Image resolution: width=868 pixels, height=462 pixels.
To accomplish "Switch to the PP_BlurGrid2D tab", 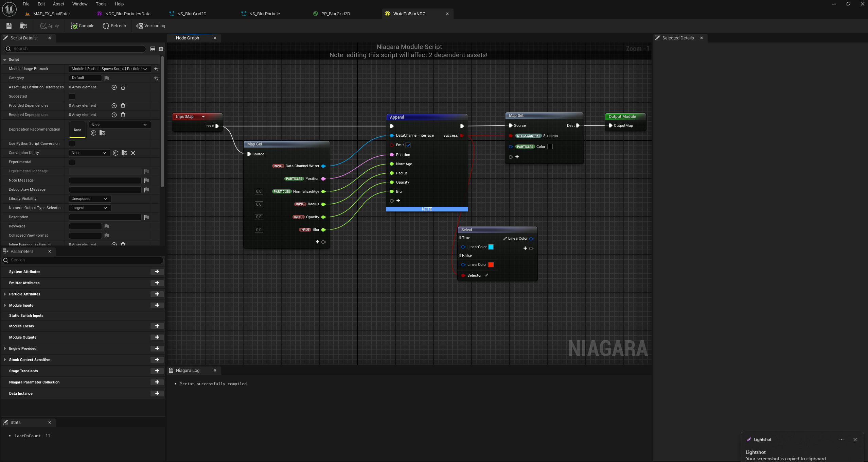I will point(335,14).
